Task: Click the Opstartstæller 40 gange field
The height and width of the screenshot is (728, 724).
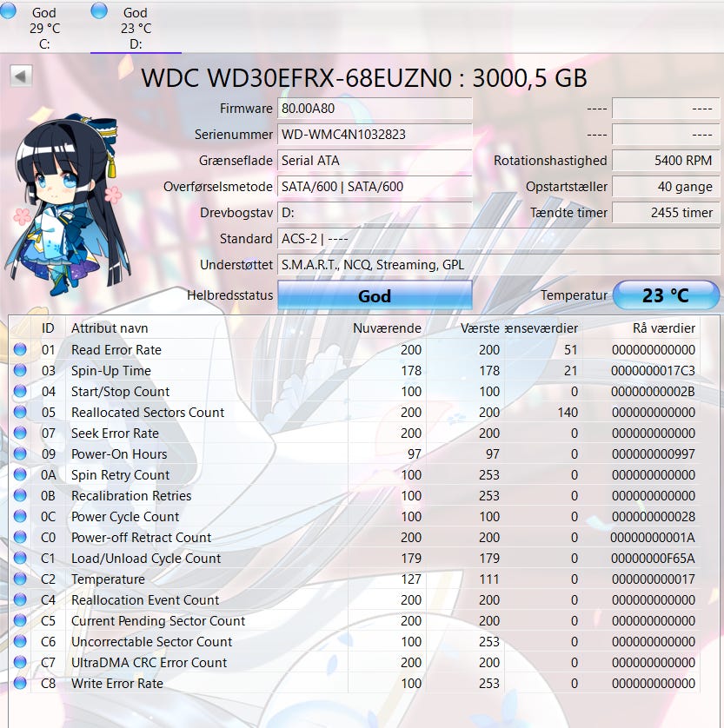Action: click(x=666, y=187)
